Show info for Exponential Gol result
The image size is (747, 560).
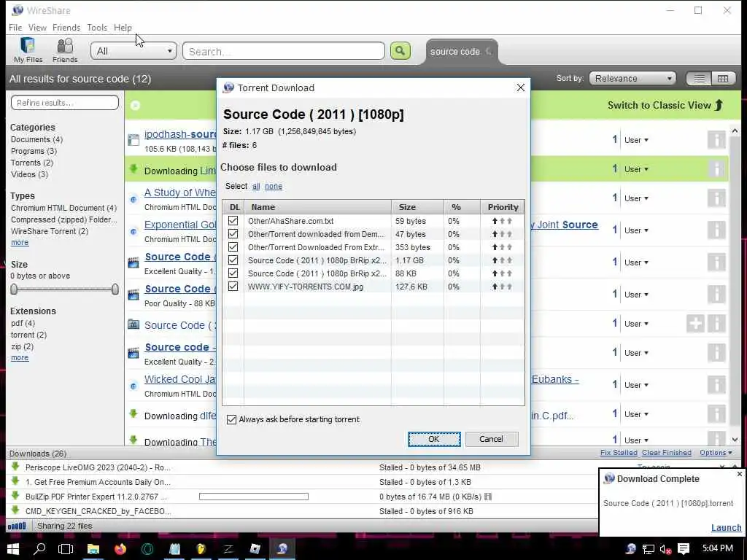click(716, 230)
